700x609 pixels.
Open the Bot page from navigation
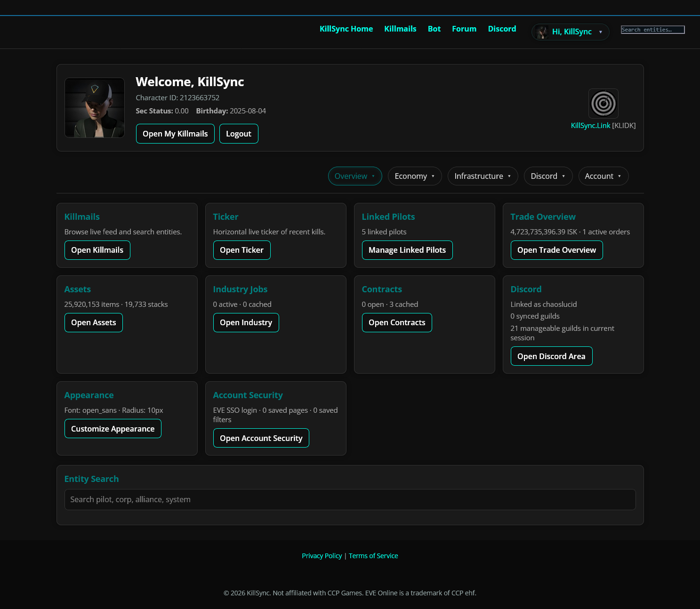[x=434, y=29]
